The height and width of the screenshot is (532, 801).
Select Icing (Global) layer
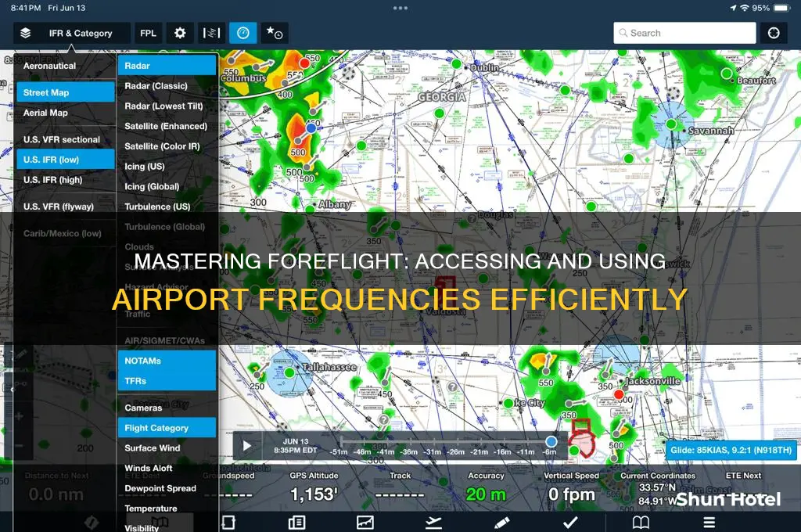[167, 186]
